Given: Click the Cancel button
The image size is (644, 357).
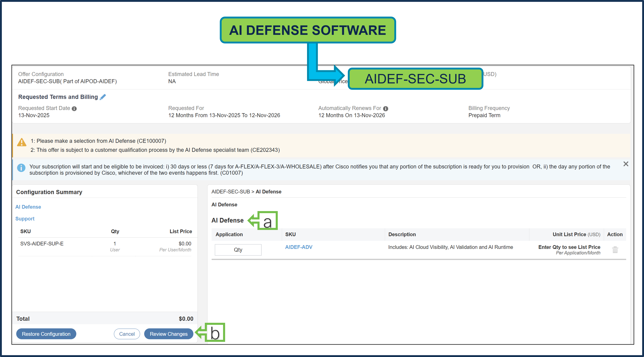Looking at the screenshot, I should (x=127, y=334).
